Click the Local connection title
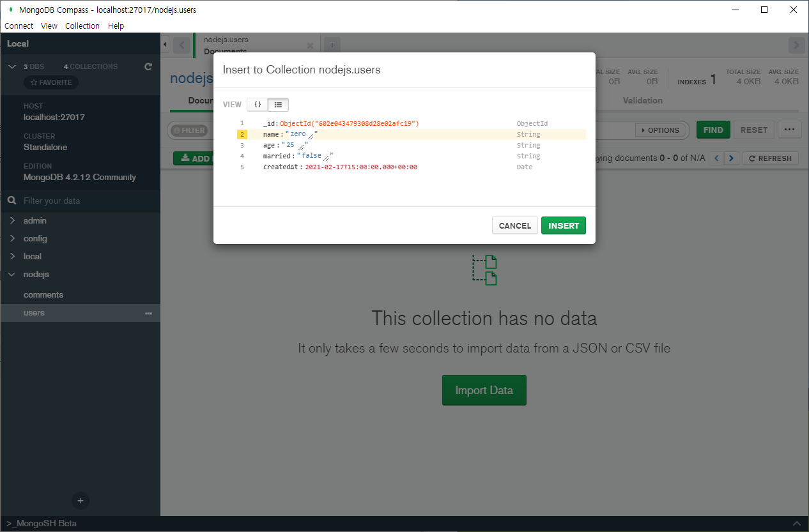Viewport: 809px width, 532px height. coord(18,43)
